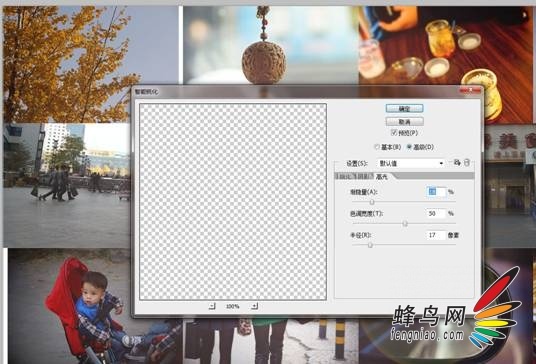Screen dimensions: 536x364
Task: Click the fade amount percent input field
Action: tap(436, 192)
